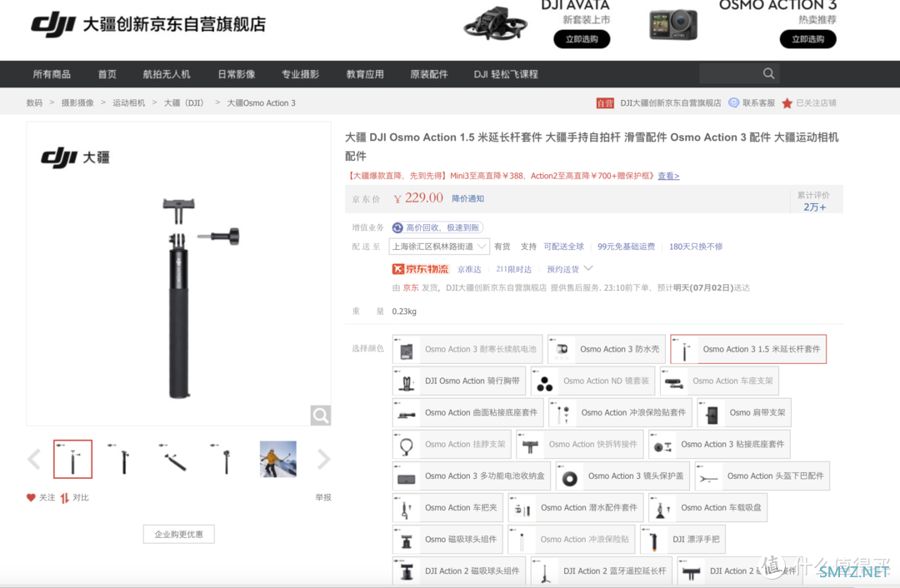Choose DJI Osmo Action 骑行胸带 option
Viewport: 900px width, 588px height.
pos(459,381)
